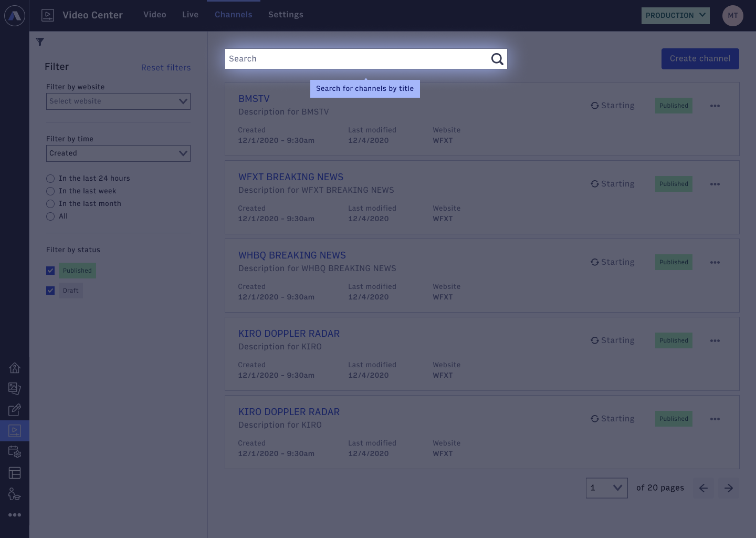Open the home icon in sidebar
Screen dimensions: 756x538
tap(15, 368)
